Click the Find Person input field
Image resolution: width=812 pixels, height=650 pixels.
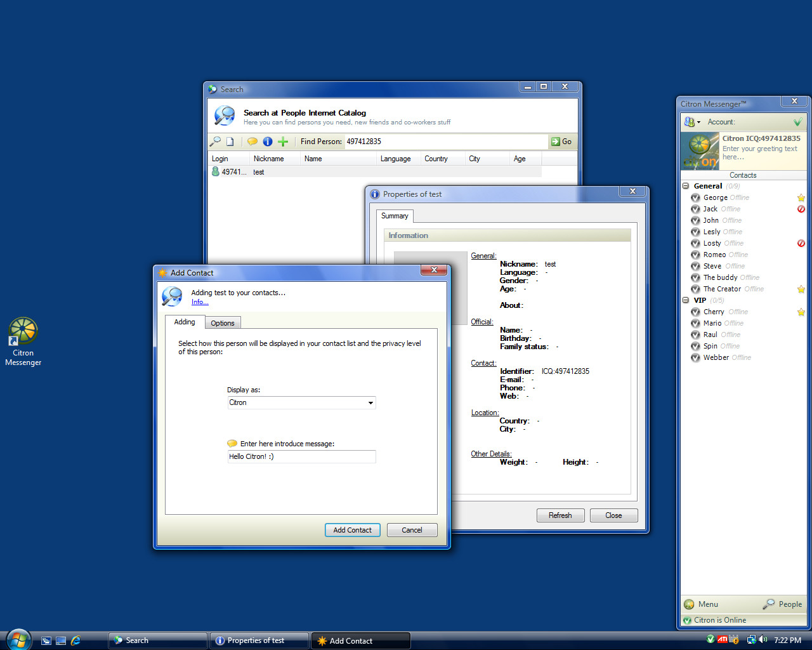click(x=446, y=142)
